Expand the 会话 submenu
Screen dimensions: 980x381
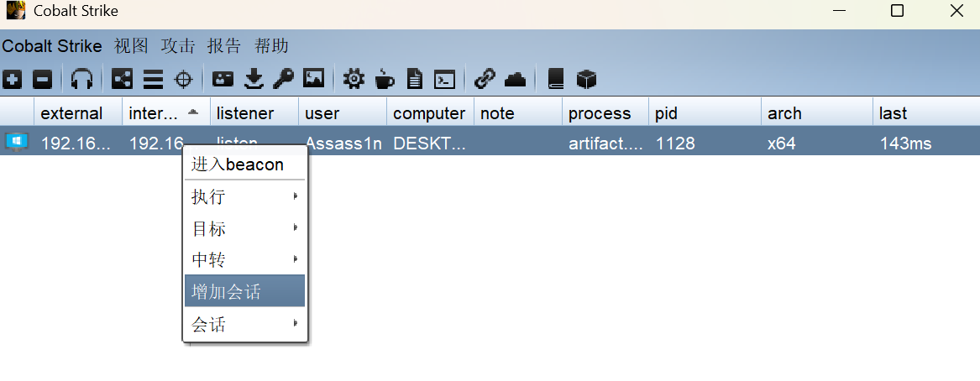point(244,324)
